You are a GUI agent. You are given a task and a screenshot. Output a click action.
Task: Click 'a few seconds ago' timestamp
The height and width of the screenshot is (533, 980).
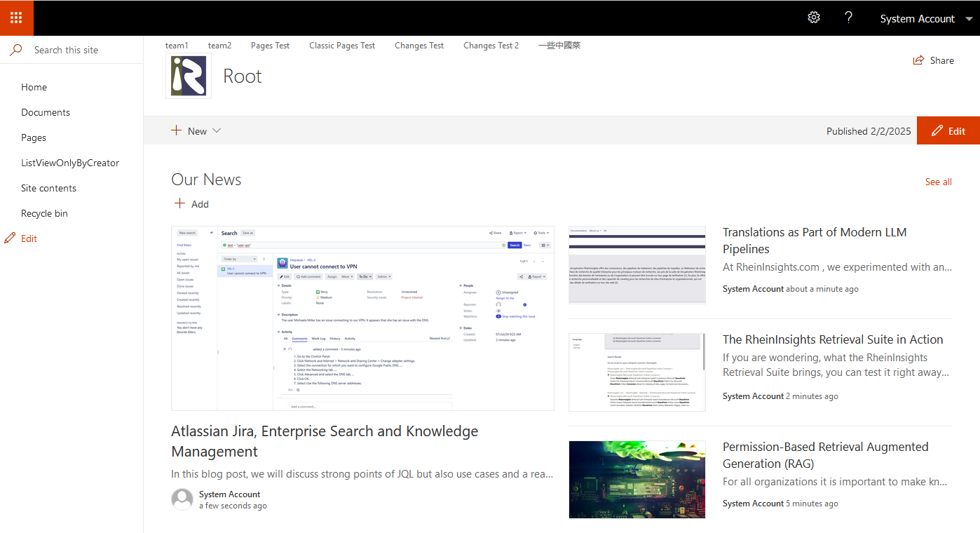click(233, 506)
